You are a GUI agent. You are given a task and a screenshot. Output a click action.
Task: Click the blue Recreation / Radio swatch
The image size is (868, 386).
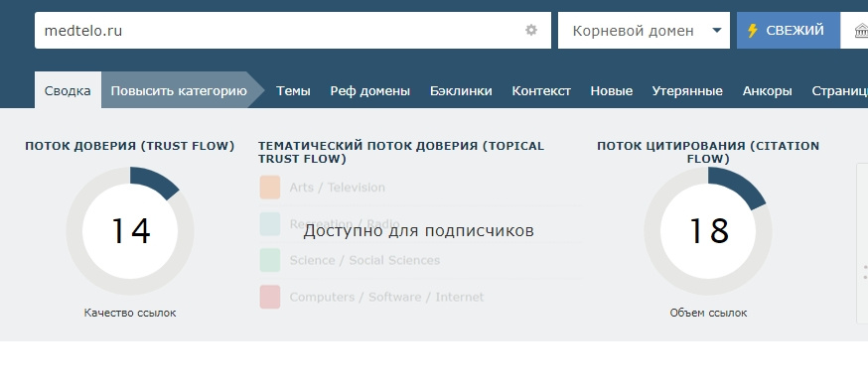(269, 224)
